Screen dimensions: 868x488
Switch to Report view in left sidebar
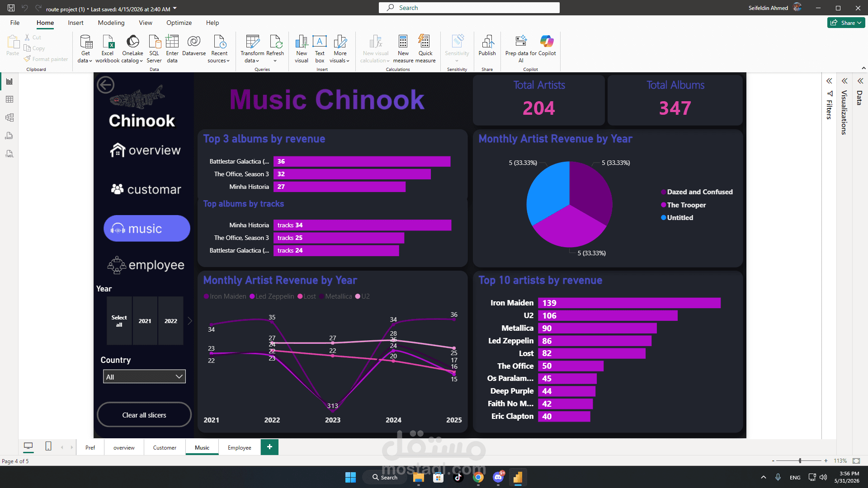tap(9, 81)
